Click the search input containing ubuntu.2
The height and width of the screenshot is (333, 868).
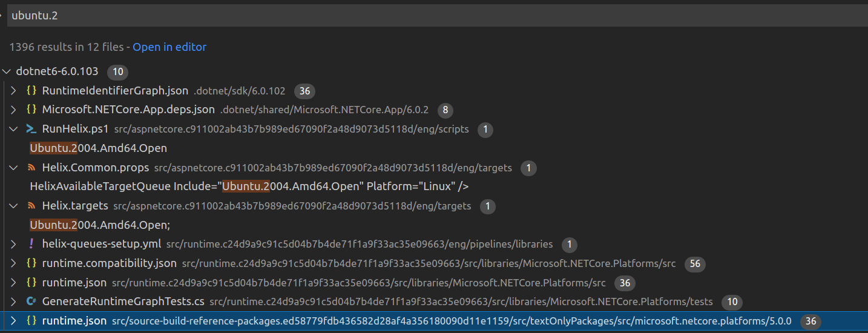click(x=437, y=16)
